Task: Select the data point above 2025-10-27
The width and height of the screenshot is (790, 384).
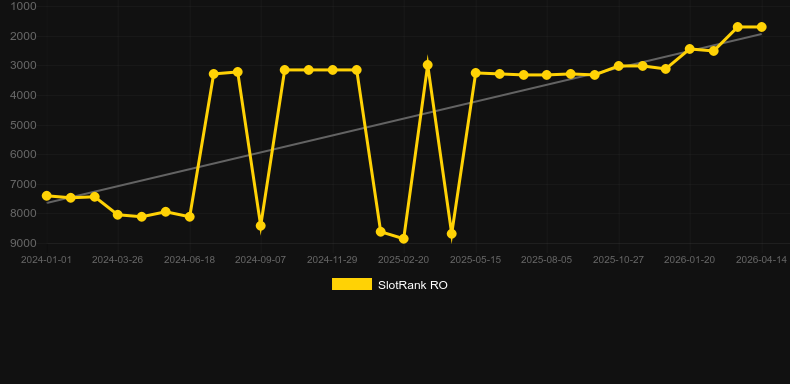Action: point(619,66)
